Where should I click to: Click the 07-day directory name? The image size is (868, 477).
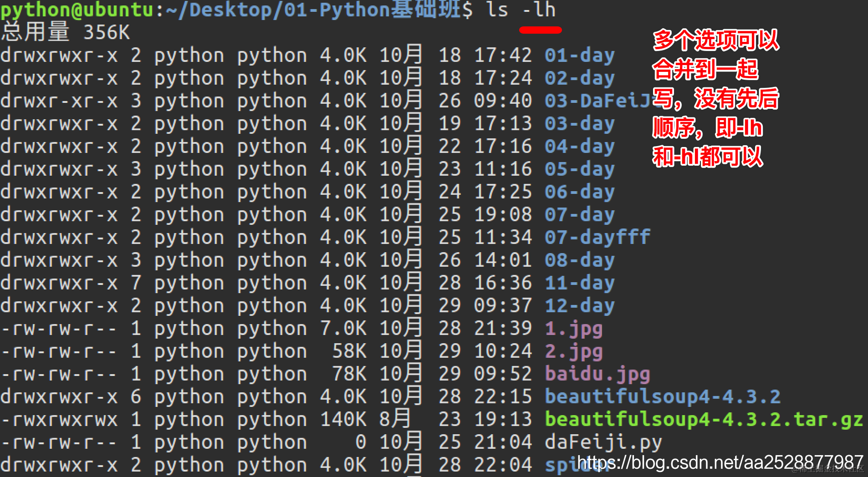coord(579,215)
